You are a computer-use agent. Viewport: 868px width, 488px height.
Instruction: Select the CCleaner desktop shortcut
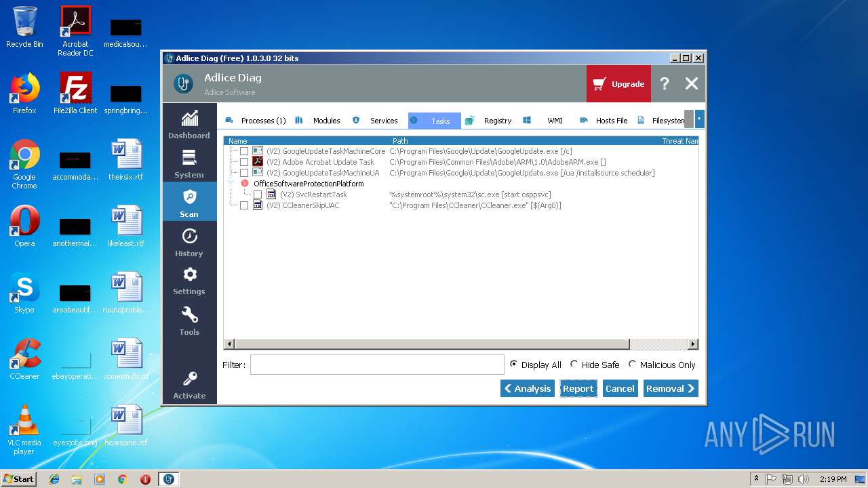point(24,359)
